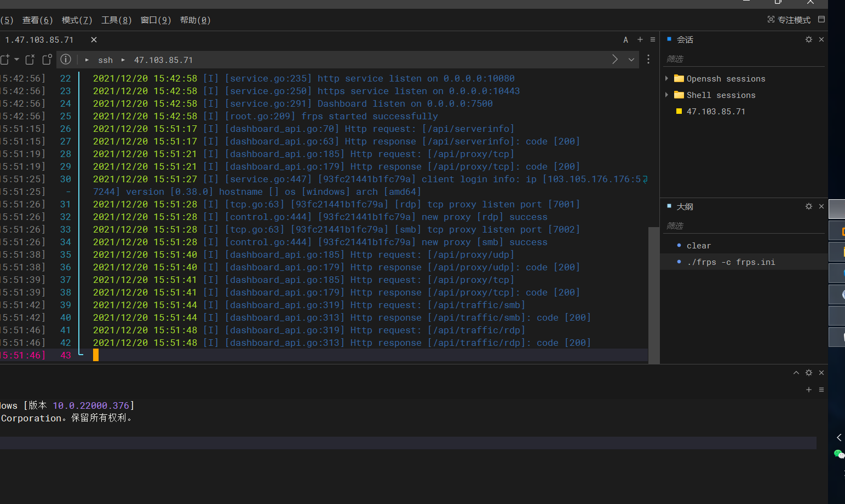The image size is (845, 504).
Task: Open the 窗口(9) menu
Action: tap(156, 20)
